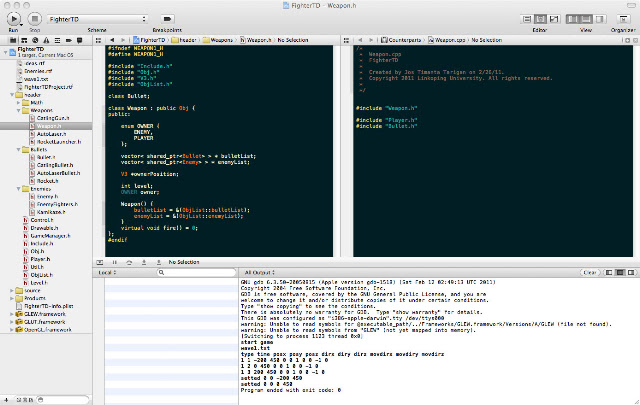
Task: Open related files menu in left editor
Action: (x=98, y=40)
